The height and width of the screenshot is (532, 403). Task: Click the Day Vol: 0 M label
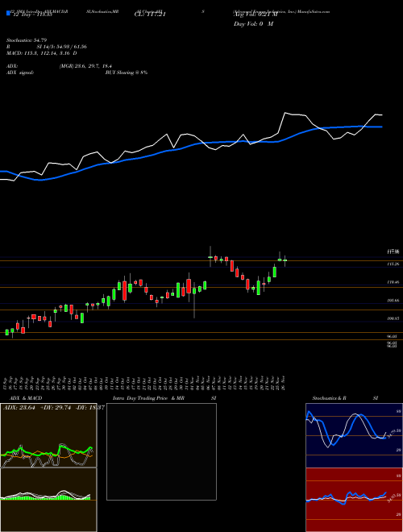coord(253,24)
